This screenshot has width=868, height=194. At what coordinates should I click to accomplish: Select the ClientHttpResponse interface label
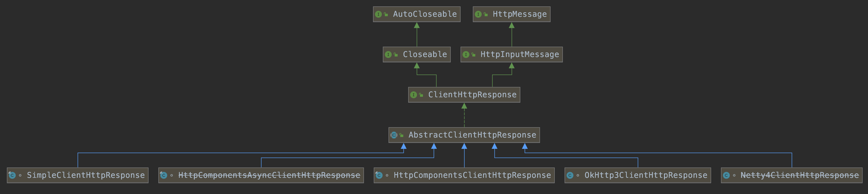472,95
